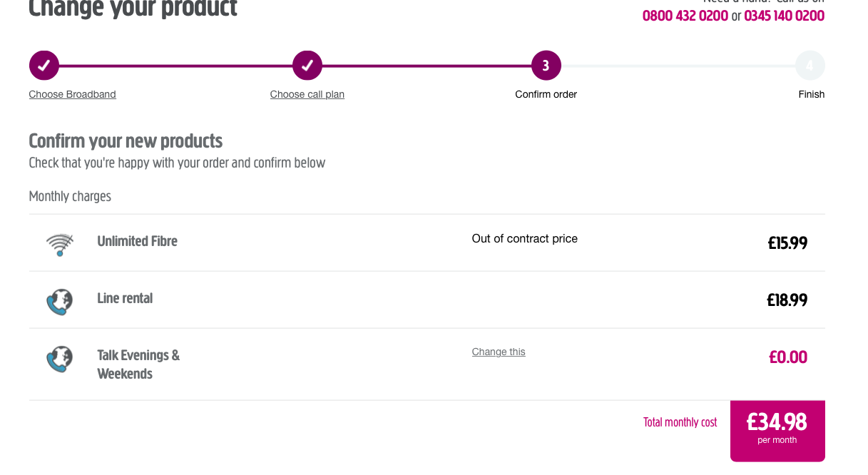Open the Choose call plan step
Viewport: 868px width, 475px height.
tap(307, 93)
